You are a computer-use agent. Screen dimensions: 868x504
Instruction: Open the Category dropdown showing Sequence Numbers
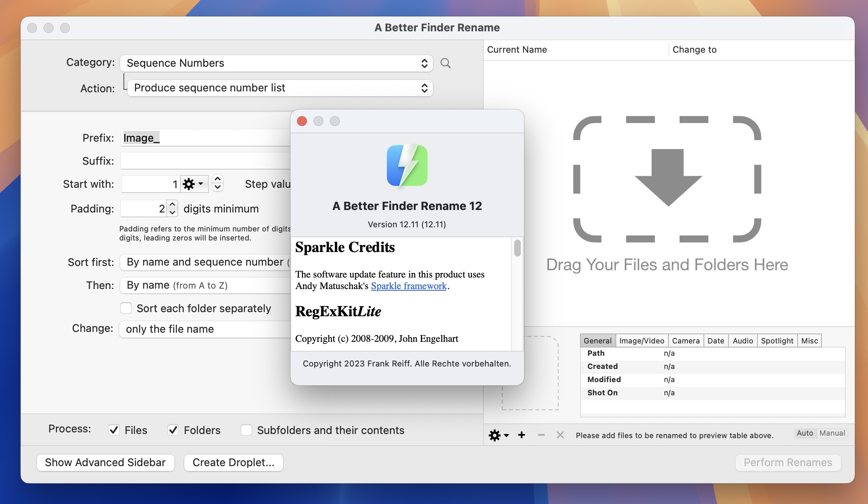(276, 63)
